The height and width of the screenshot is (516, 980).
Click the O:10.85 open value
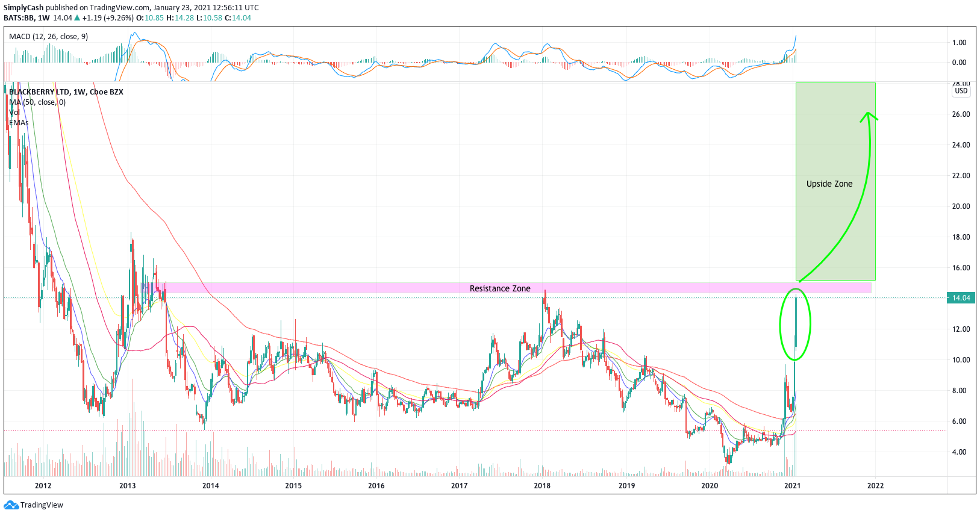150,18
